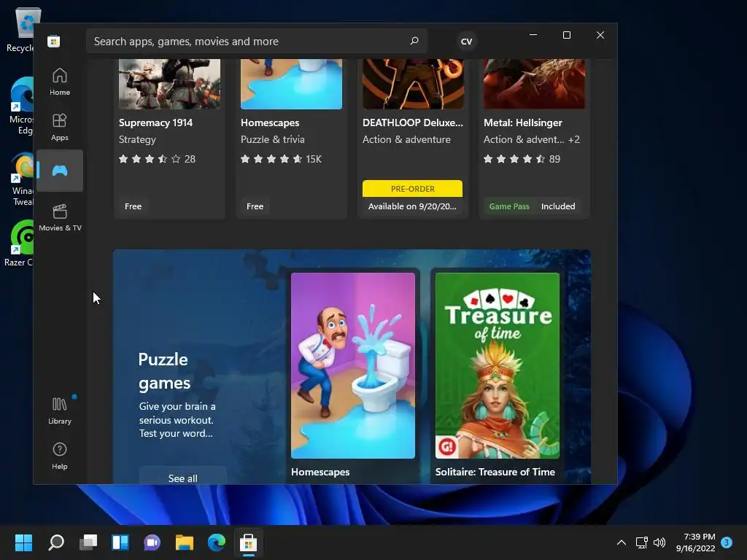This screenshot has width=747, height=560.
Task: Click Homescapes 15K star rating
Action: tap(281, 159)
